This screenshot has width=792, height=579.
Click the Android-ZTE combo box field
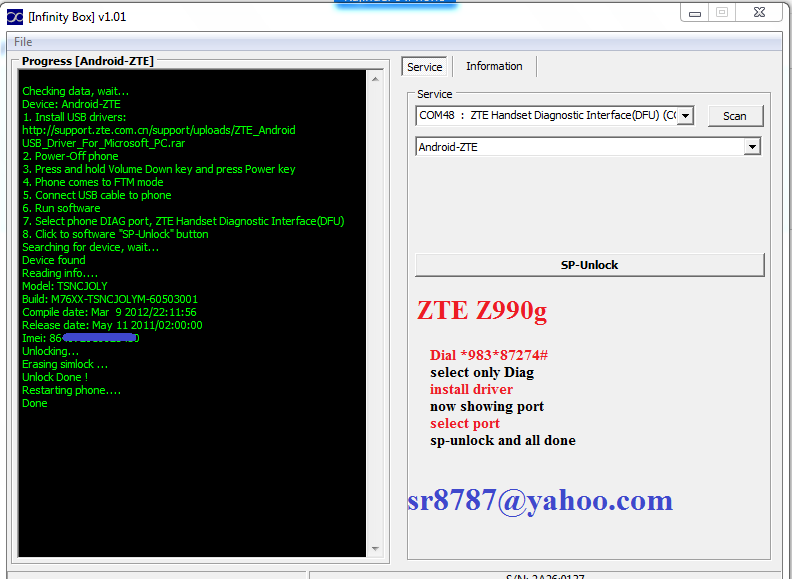[588, 147]
